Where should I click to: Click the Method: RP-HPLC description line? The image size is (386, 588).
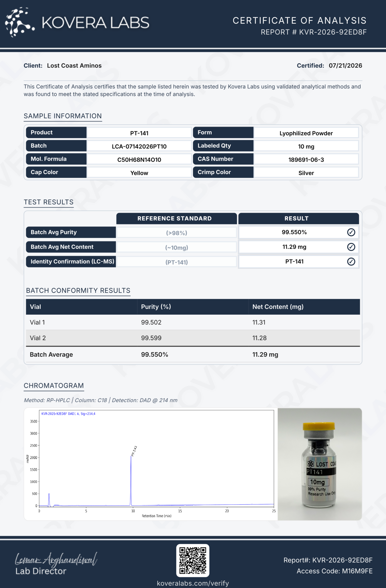point(101,400)
